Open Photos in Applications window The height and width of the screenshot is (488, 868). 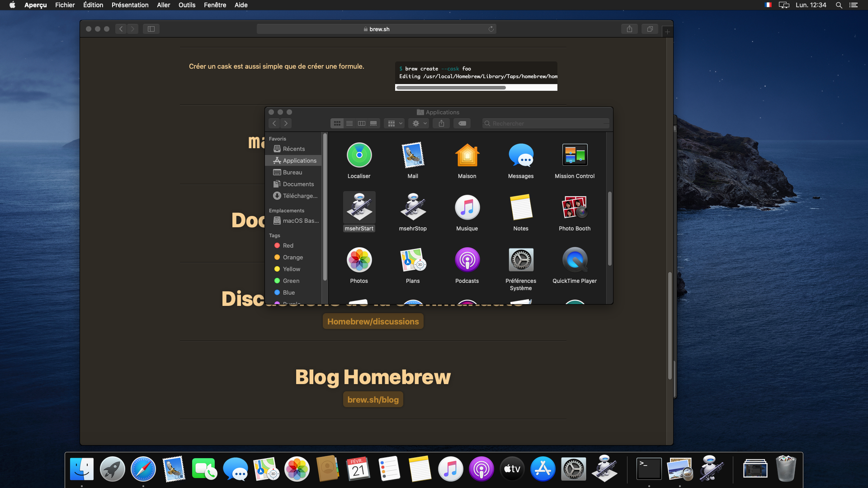[x=359, y=260]
